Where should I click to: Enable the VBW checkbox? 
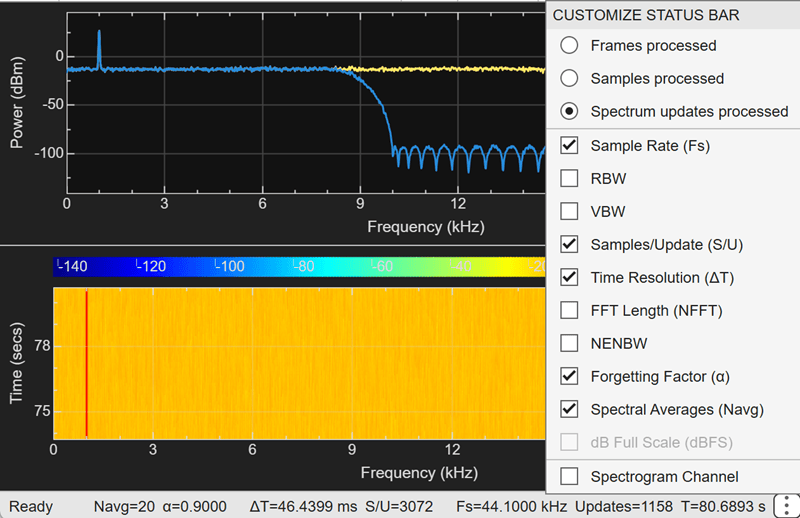pos(569,211)
